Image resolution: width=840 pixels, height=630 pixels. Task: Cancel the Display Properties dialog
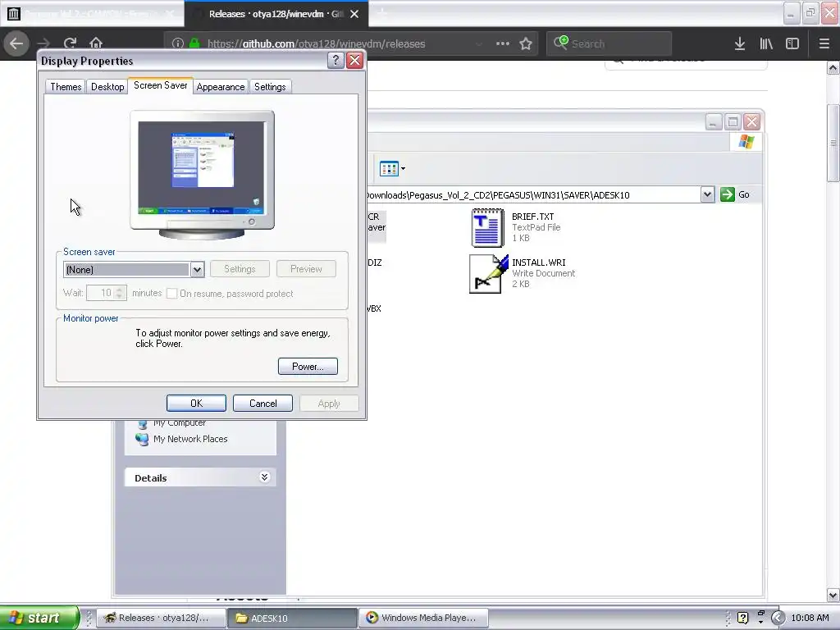263,404
